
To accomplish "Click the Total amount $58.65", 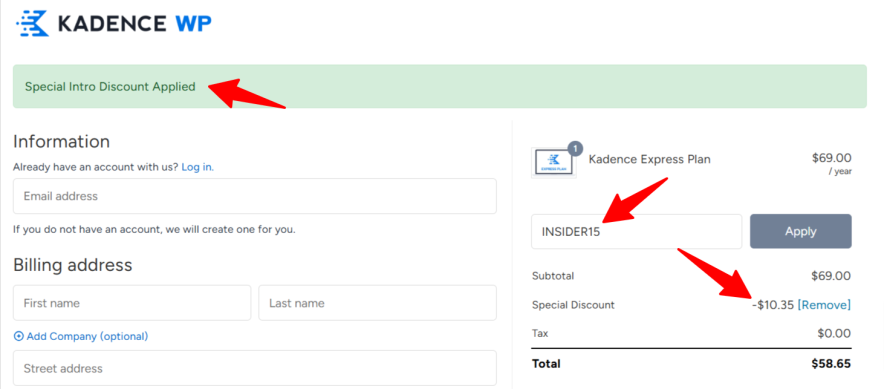I will pyautogui.click(x=831, y=364).
